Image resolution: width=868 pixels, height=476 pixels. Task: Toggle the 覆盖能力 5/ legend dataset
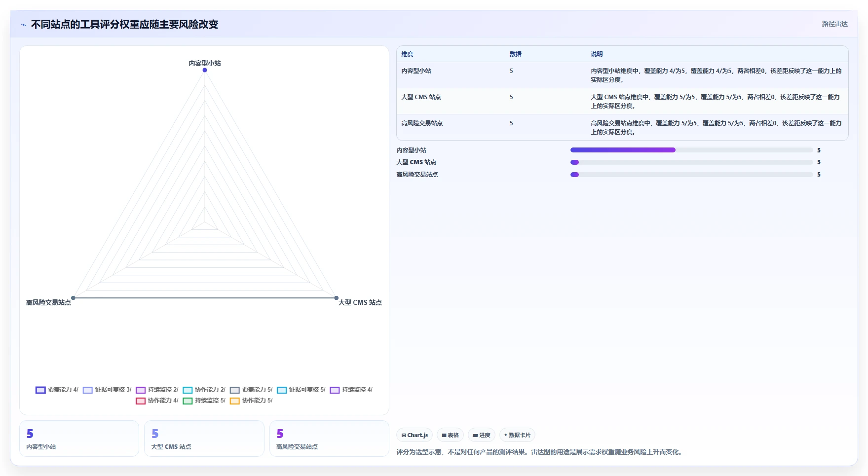251,390
